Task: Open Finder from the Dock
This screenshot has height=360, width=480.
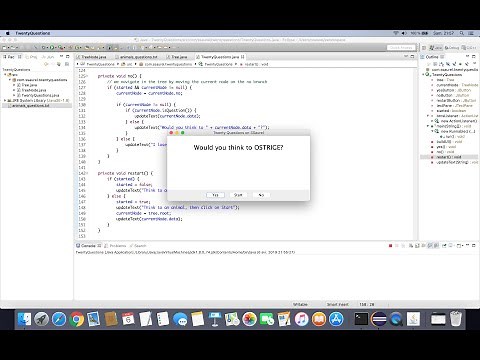Action: pyautogui.click(x=24, y=319)
